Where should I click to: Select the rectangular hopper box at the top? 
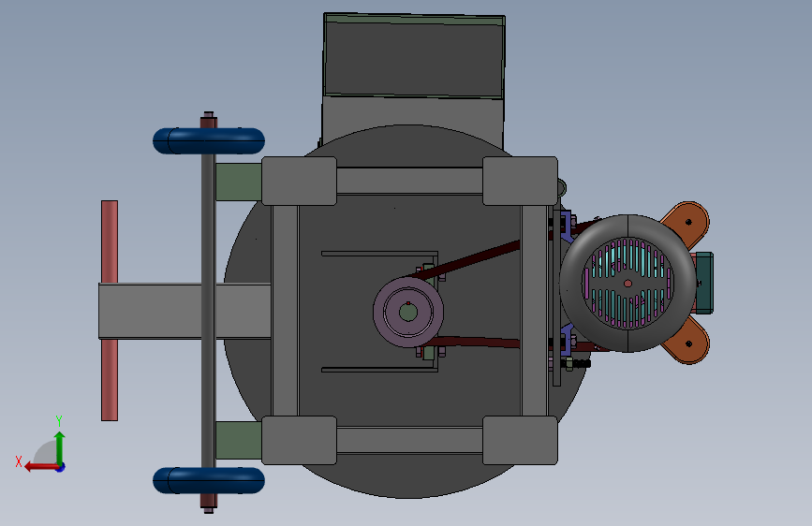point(414,55)
